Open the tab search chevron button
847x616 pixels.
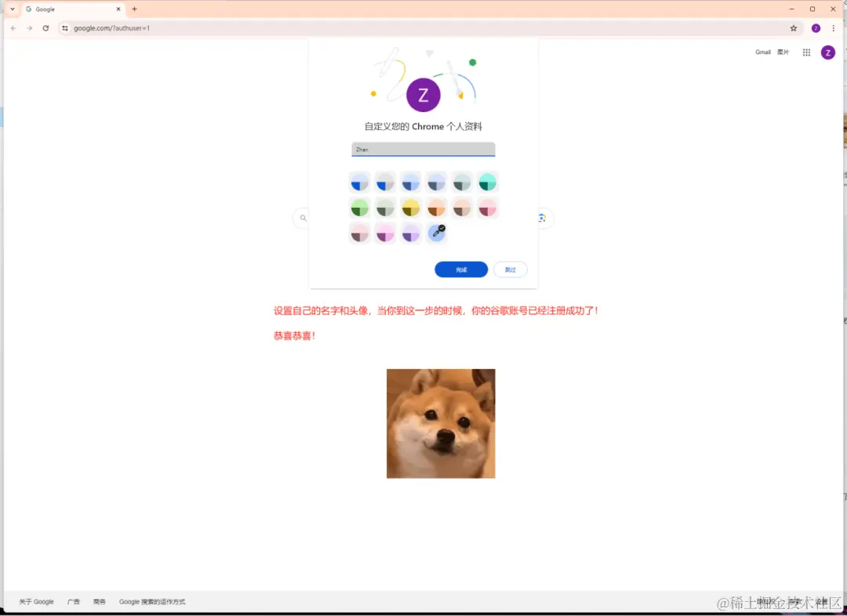click(13, 9)
